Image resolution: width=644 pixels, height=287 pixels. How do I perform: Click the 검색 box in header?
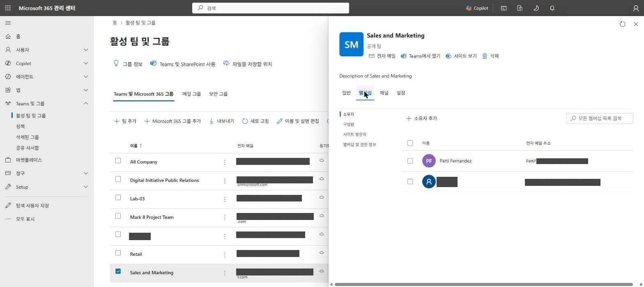(271, 8)
